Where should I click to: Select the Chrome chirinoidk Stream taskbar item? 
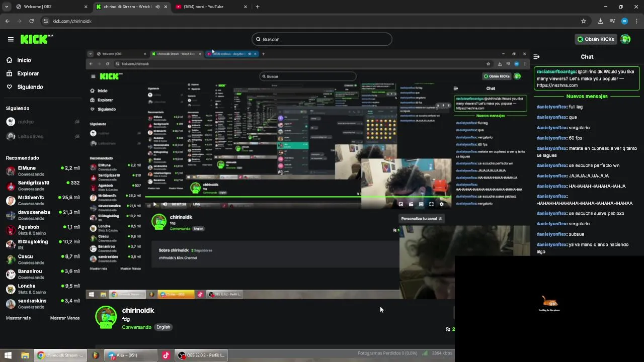pos(60,355)
